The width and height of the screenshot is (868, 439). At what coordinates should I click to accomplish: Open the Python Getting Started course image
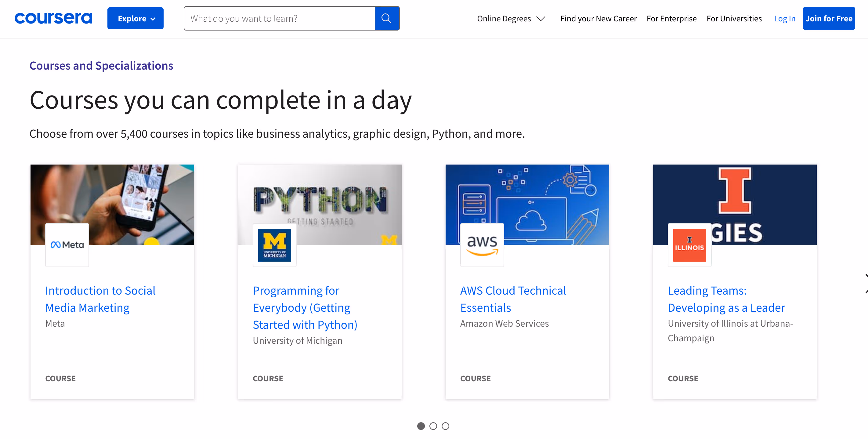pyautogui.click(x=320, y=204)
